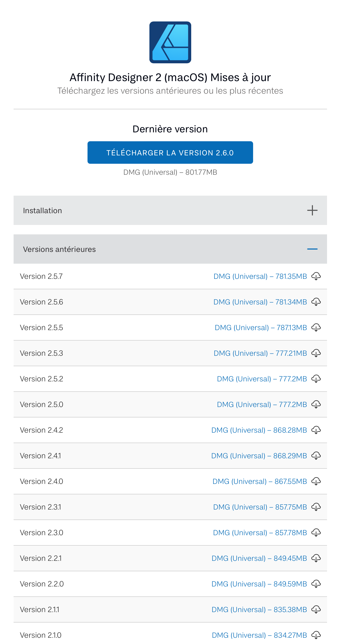Click the DMG (Universal) – 801.77MB caption
Viewport: 338px width, 644px height.
[x=170, y=172]
